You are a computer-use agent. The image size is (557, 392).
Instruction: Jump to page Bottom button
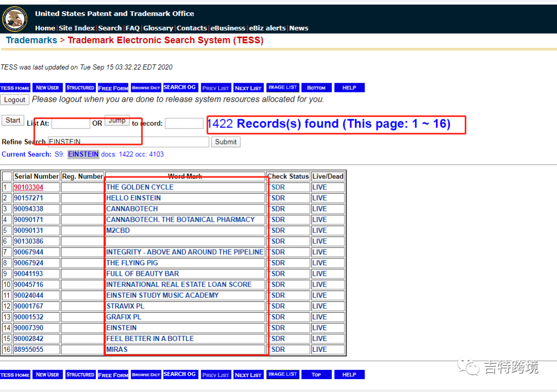coord(316,88)
